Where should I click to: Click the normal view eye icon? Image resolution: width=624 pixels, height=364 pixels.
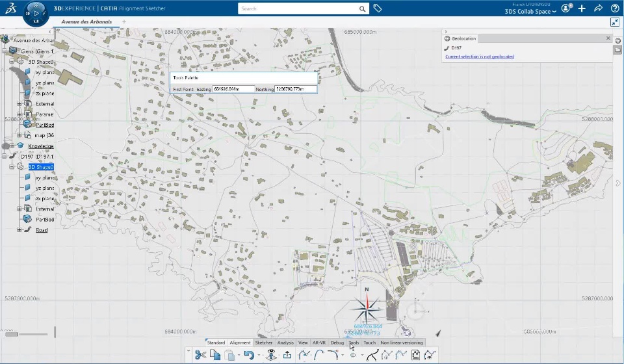tap(272, 354)
